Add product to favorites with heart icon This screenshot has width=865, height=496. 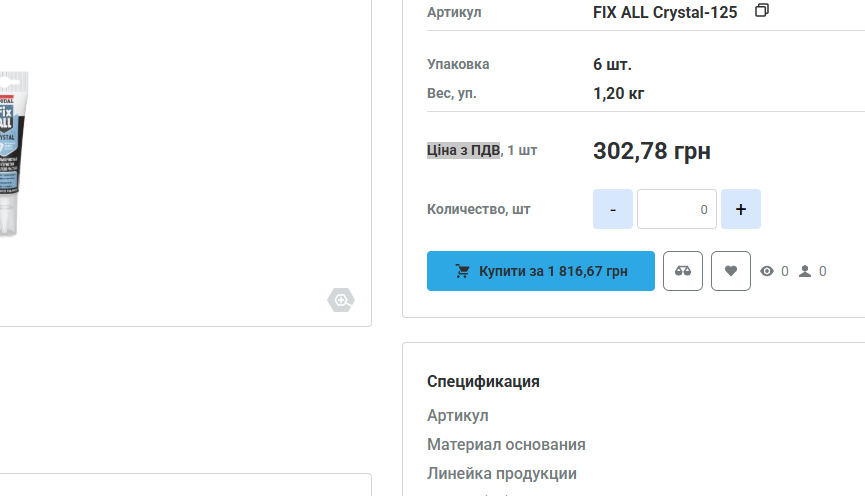coord(731,271)
